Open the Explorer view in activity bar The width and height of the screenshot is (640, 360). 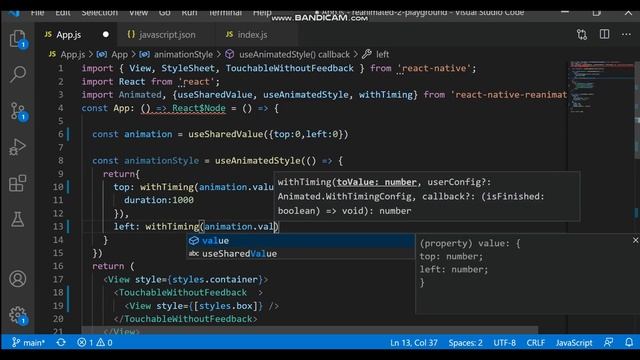tap(18, 40)
